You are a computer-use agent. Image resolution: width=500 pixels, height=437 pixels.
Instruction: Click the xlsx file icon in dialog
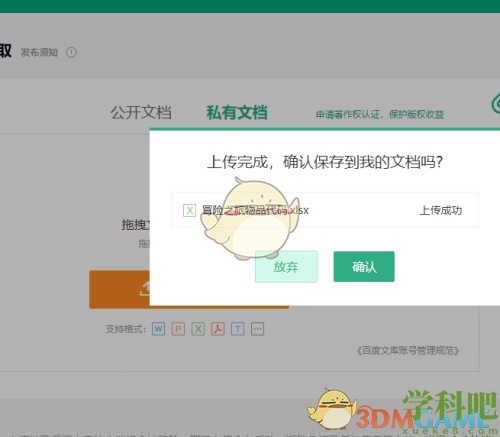(189, 210)
